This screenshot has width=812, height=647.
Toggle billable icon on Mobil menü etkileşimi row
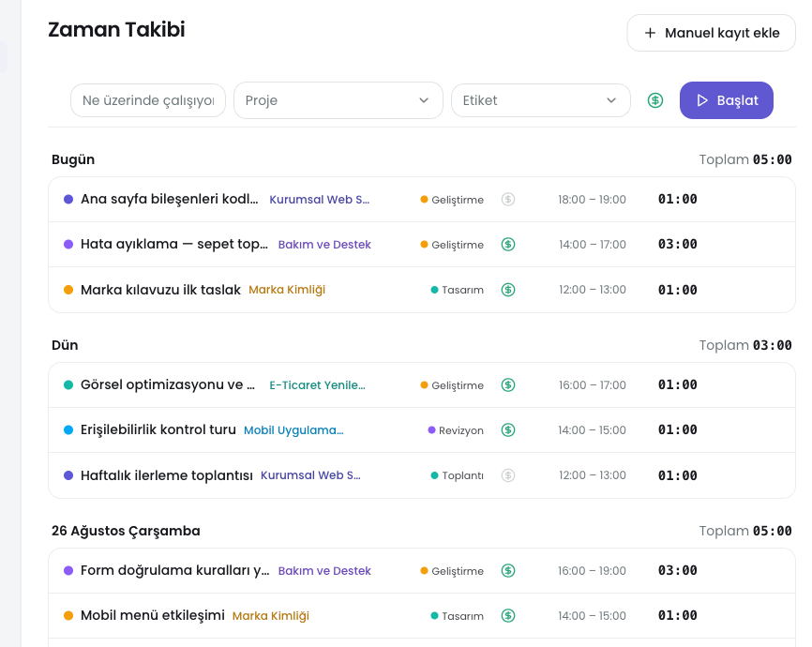[x=508, y=615]
